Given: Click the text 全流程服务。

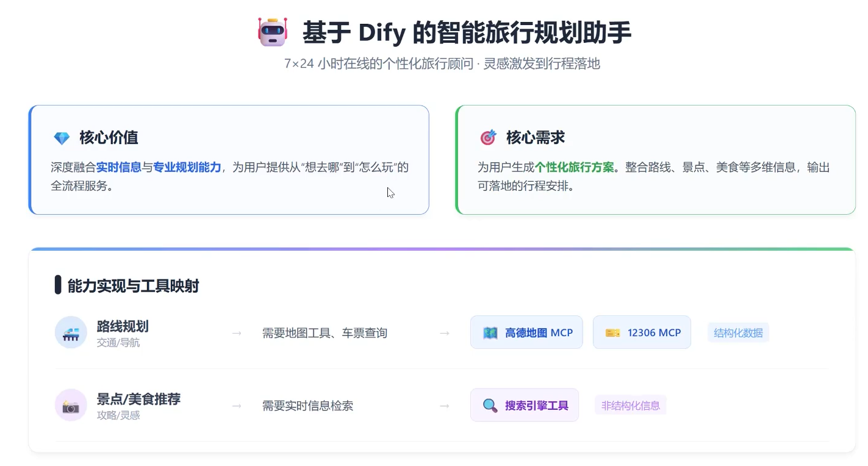Looking at the screenshot, I should pos(82,186).
